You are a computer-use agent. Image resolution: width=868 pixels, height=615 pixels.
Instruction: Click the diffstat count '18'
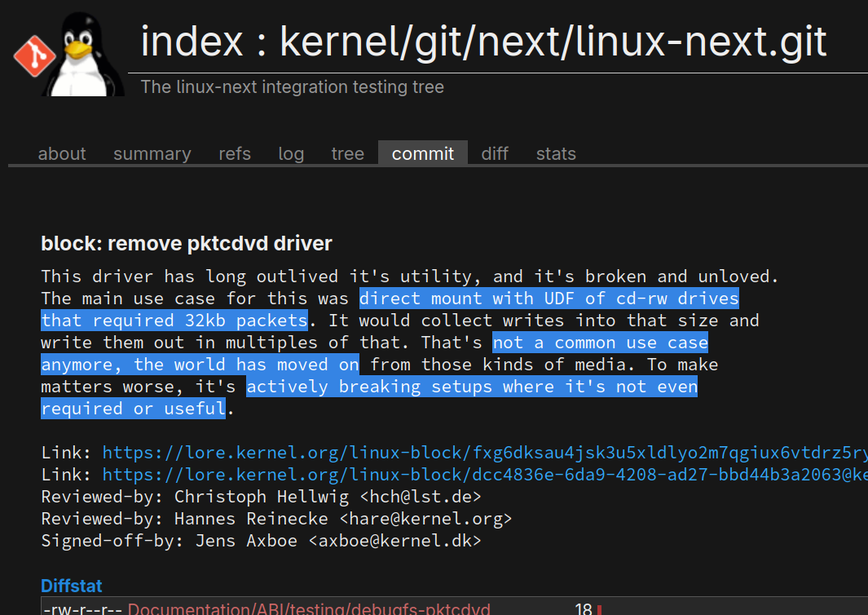pyautogui.click(x=584, y=608)
